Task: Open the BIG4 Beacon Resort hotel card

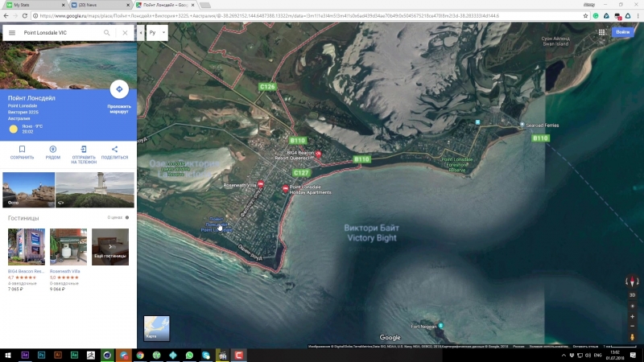Action: (27, 260)
